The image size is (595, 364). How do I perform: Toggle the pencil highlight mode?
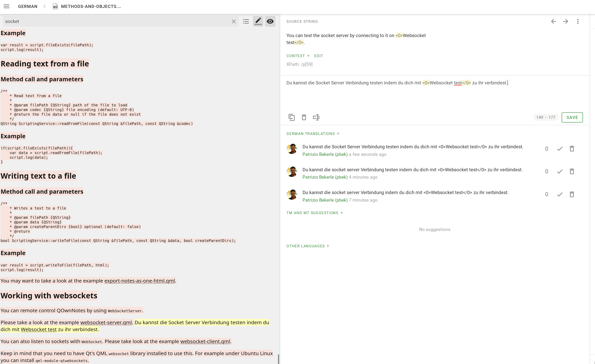tap(258, 21)
